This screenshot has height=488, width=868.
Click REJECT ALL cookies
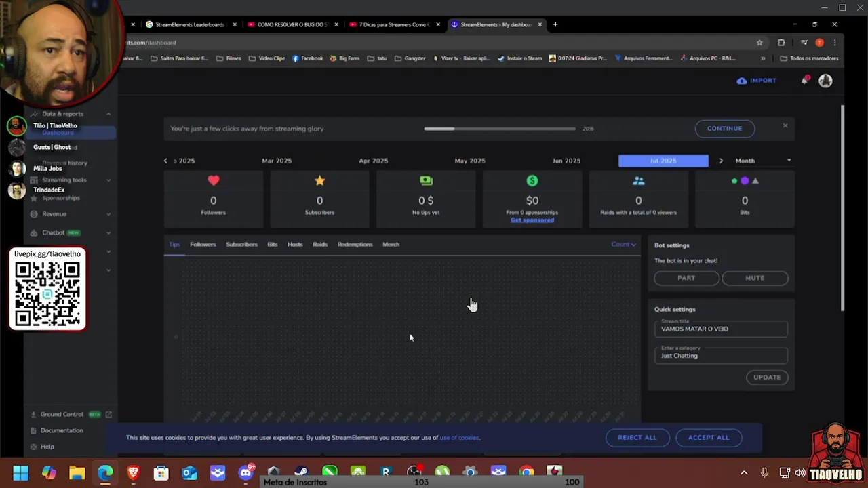point(637,437)
